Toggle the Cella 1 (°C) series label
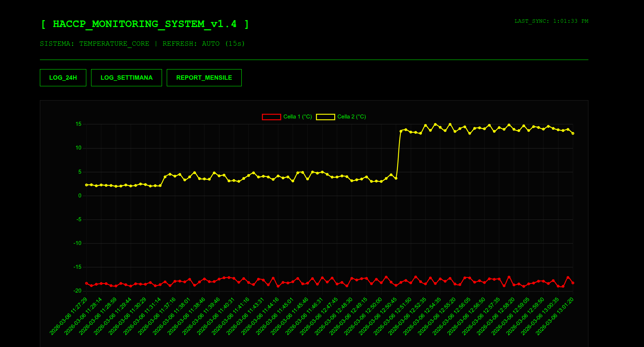This screenshot has width=644, height=347. (x=297, y=117)
